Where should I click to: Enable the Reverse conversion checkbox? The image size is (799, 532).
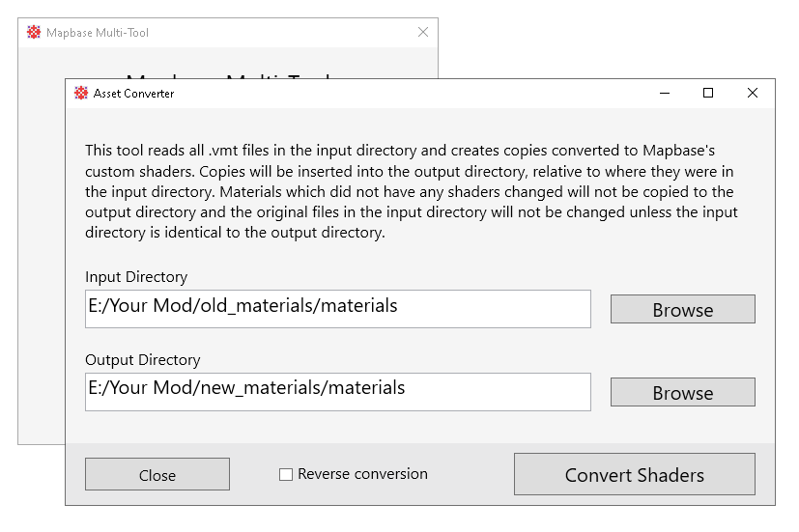286,474
